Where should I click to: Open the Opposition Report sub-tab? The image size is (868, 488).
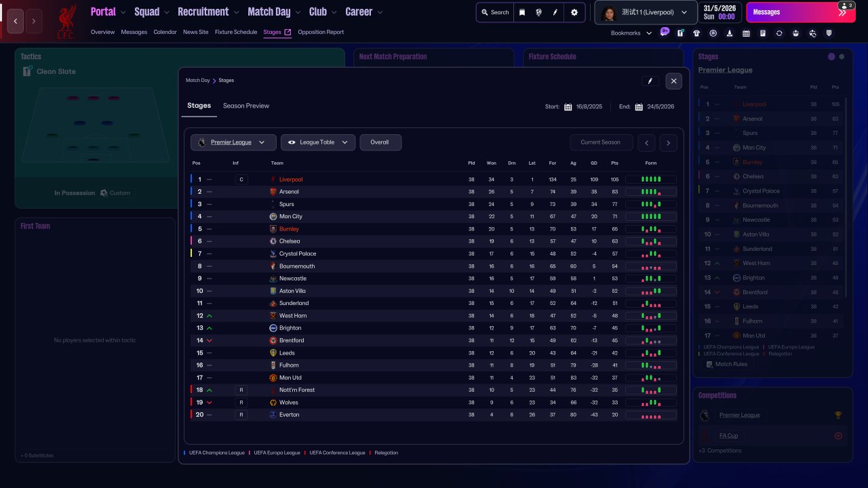pos(321,32)
